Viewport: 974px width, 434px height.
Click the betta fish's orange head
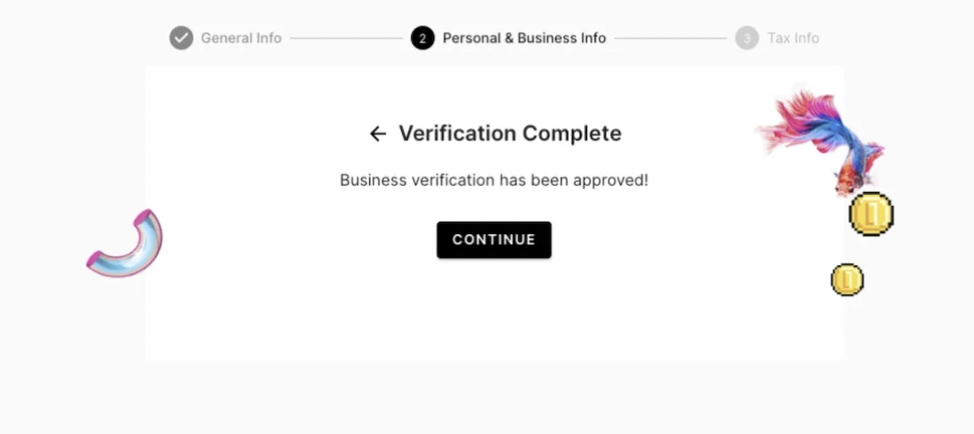coord(846,181)
